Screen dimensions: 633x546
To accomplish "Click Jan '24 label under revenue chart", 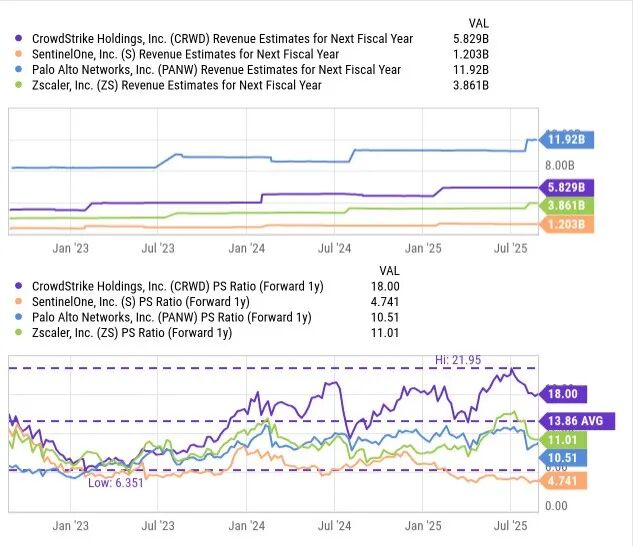I will pos(246,248).
